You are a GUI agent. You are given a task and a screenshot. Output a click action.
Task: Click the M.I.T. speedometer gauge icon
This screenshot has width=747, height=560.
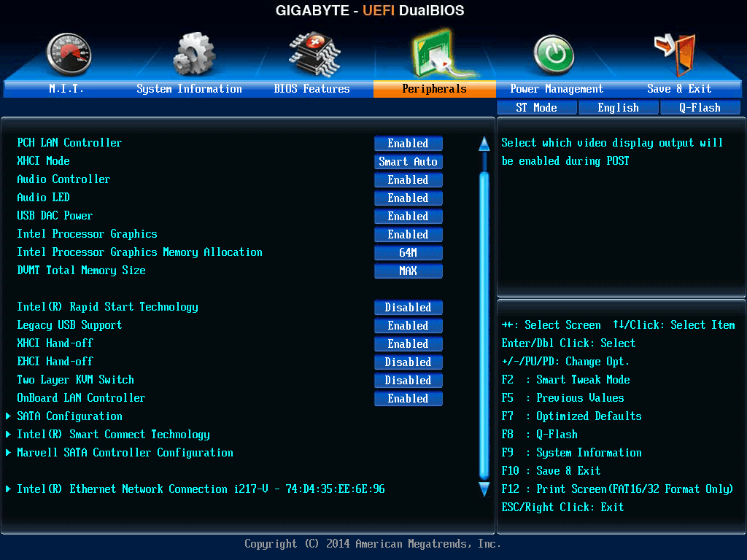(69, 54)
